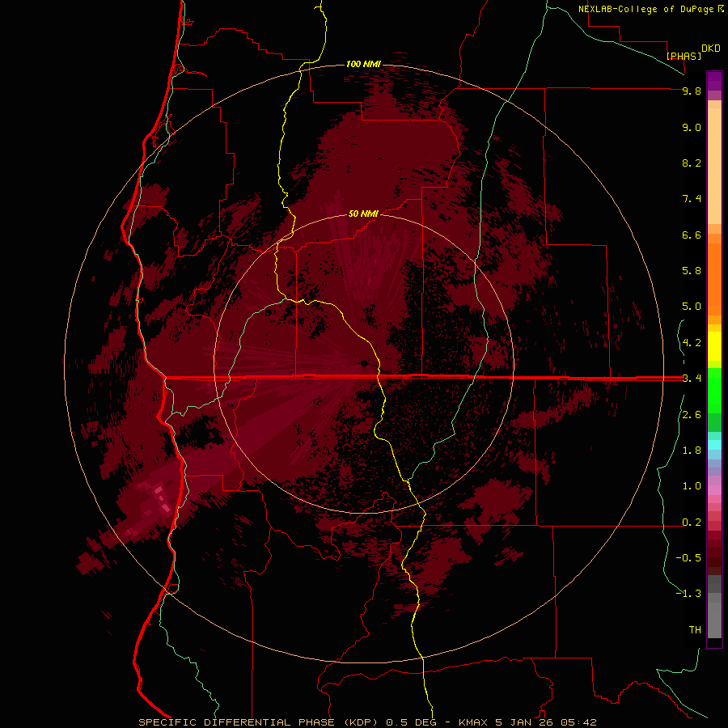Click the 7.4 scale value
Viewport: 728px width, 728px height.
click(692, 199)
